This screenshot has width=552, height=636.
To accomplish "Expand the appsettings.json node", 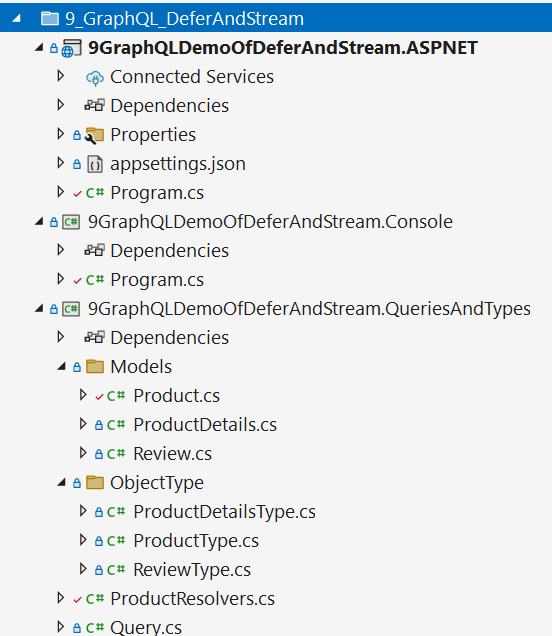I will [x=60, y=163].
